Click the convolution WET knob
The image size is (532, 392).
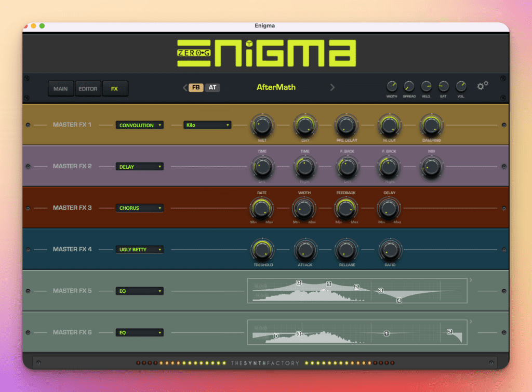click(262, 126)
